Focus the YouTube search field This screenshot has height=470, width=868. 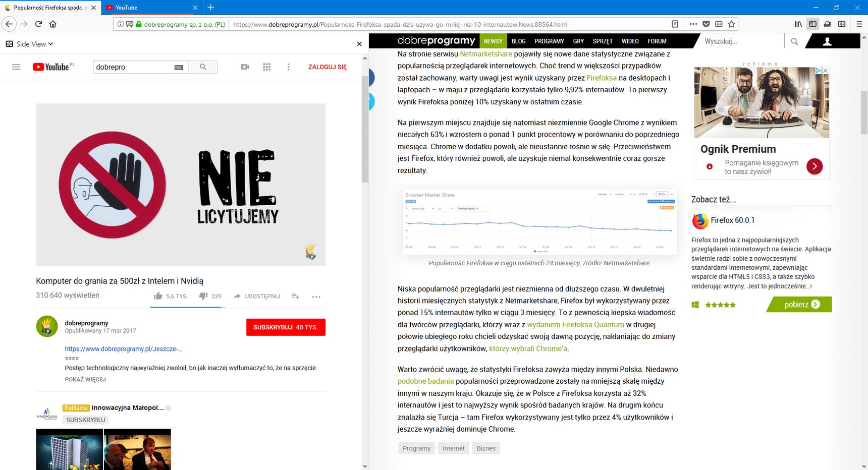(134, 67)
